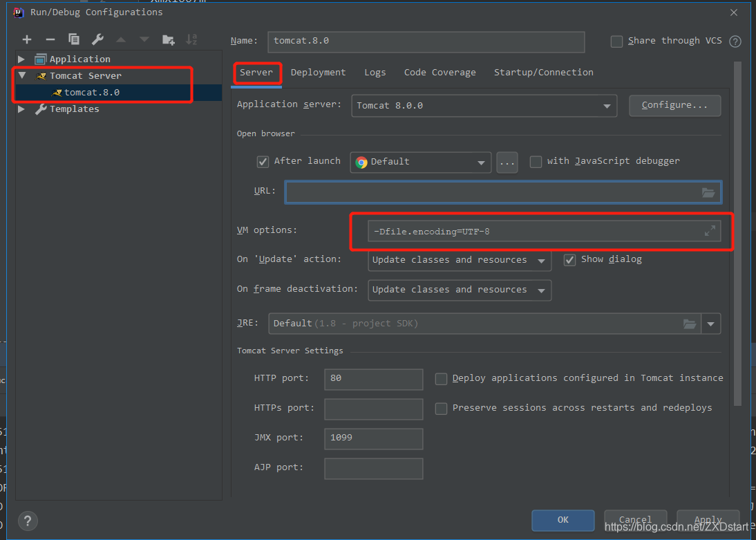Expand the VM options field editor
756x540 pixels.
pyautogui.click(x=710, y=231)
